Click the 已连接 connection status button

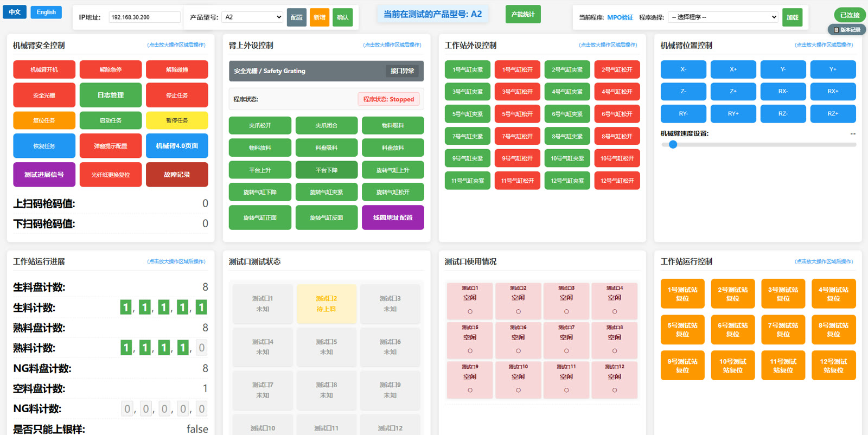850,15
